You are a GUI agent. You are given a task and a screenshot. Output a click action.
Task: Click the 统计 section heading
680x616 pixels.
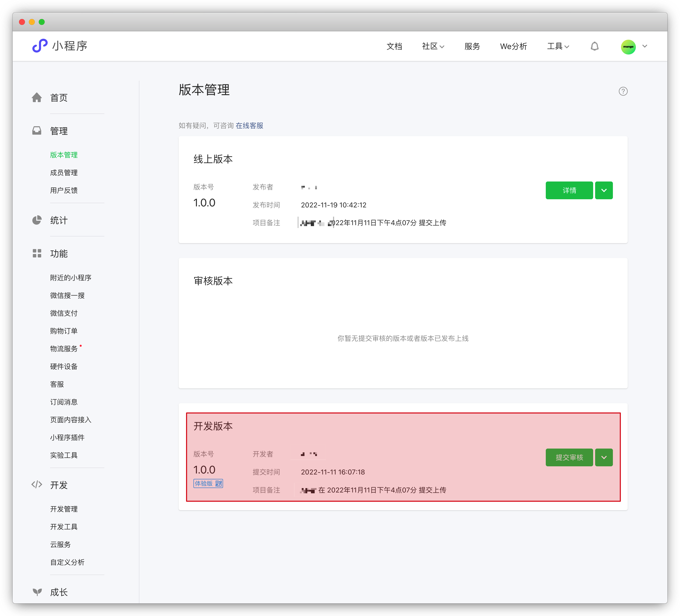(x=59, y=220)
